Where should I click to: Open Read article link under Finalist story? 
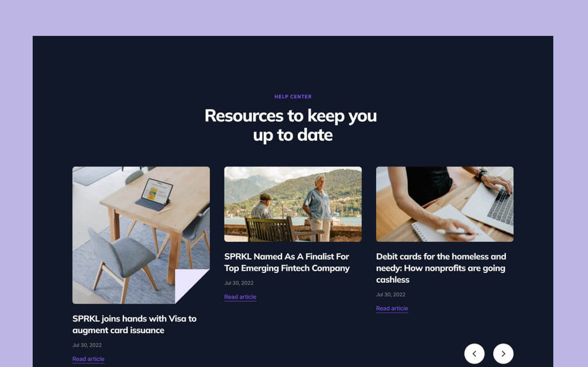point(240,297)
